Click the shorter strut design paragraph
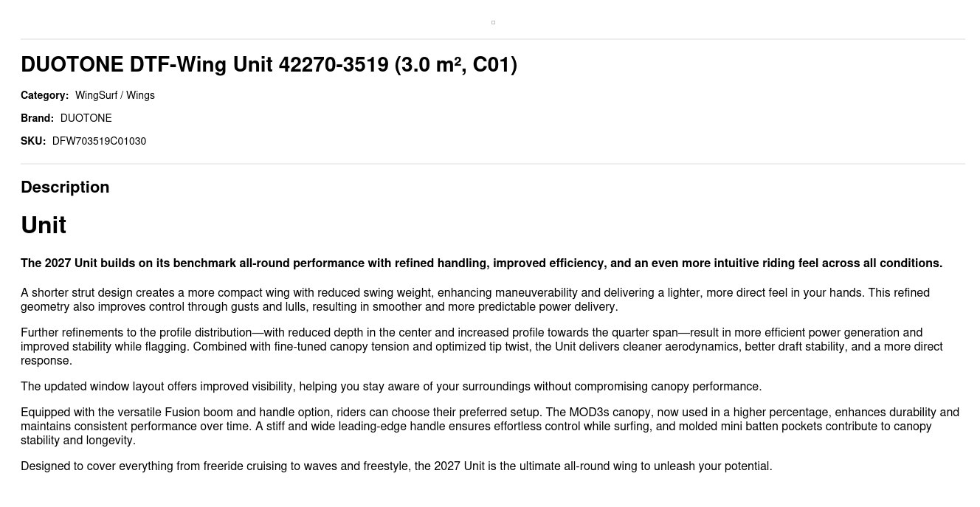The image size is (980, 507). 475,300
